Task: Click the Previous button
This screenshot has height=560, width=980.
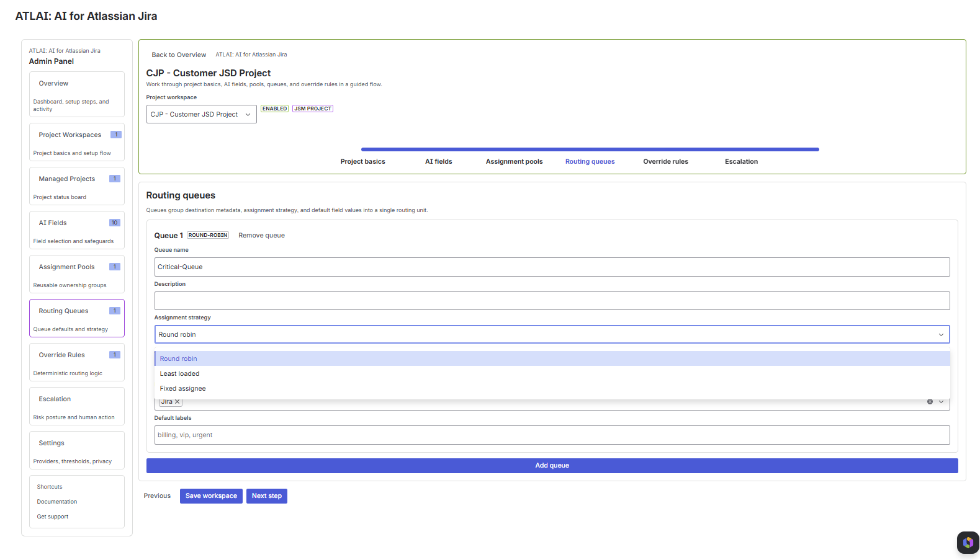Action: point(157,496)
